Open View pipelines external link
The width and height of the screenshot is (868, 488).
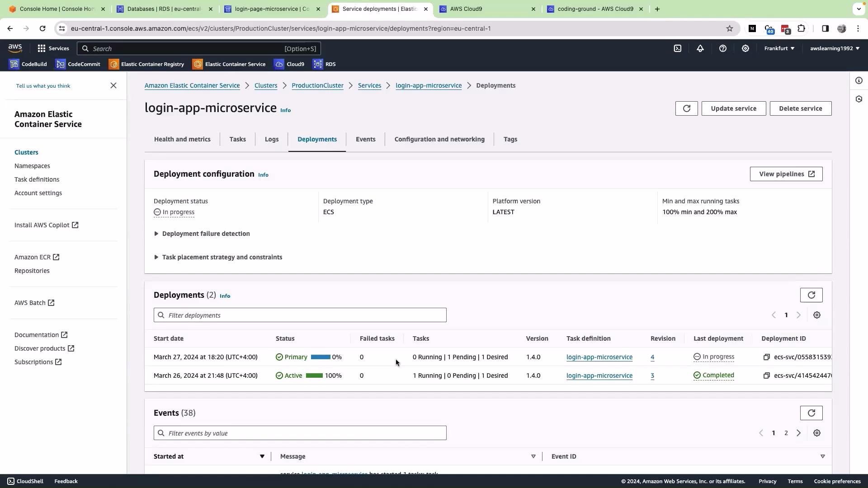pyautogui.click(x=786, y=174)
